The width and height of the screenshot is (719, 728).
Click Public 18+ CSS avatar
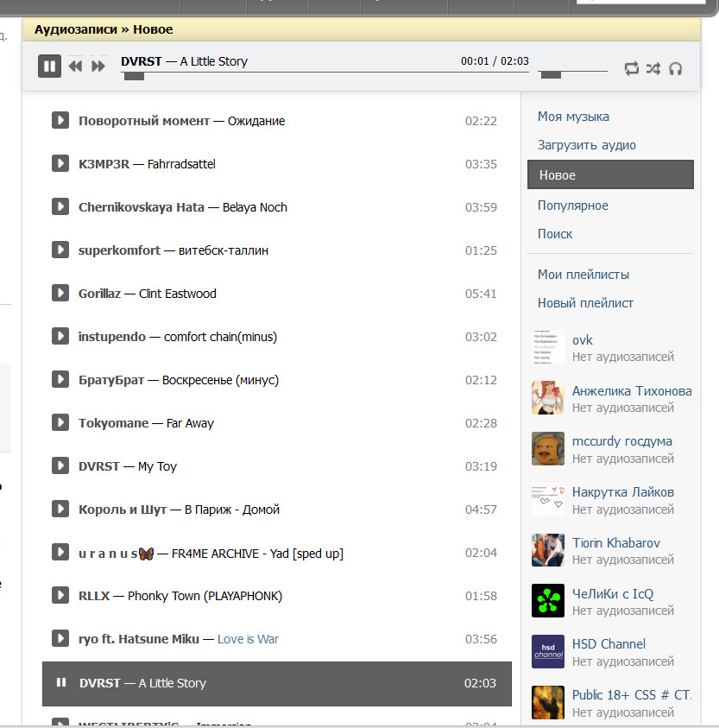[x=548, y=702]
